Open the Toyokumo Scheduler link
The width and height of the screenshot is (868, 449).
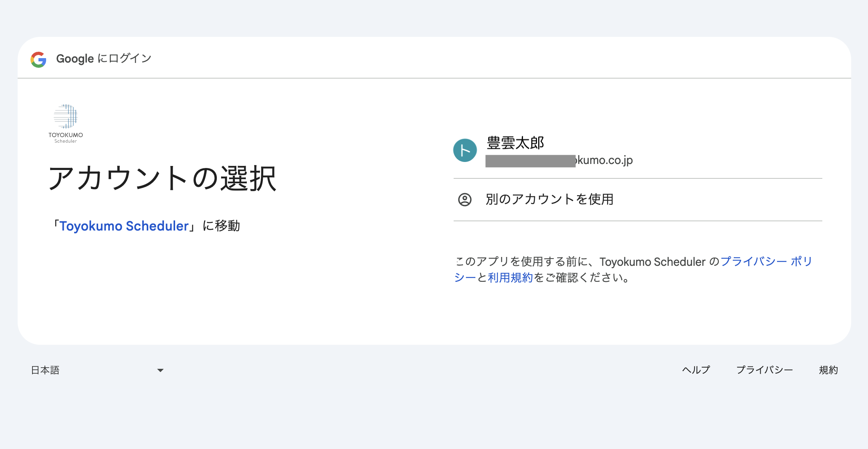point(124,226)
